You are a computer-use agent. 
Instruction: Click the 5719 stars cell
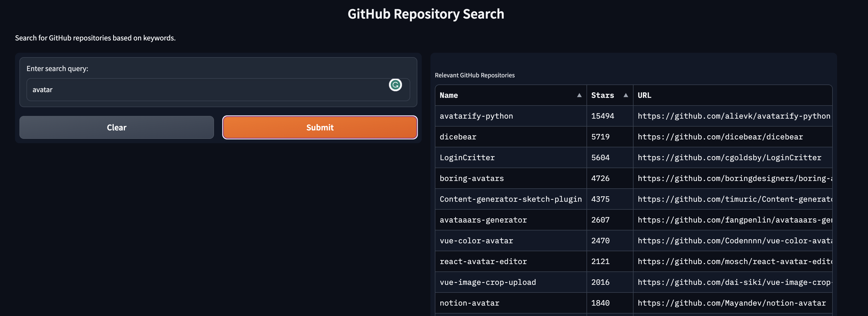(x=609, y=137)
